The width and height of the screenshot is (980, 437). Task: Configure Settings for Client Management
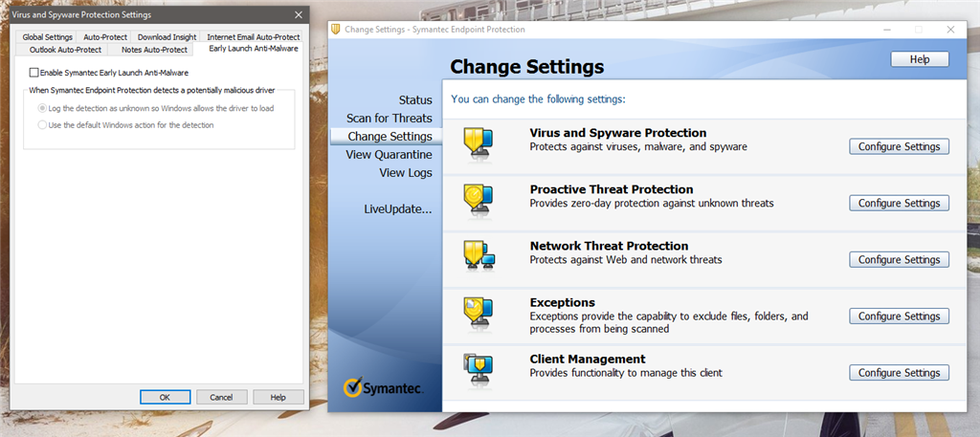point(899,373)
